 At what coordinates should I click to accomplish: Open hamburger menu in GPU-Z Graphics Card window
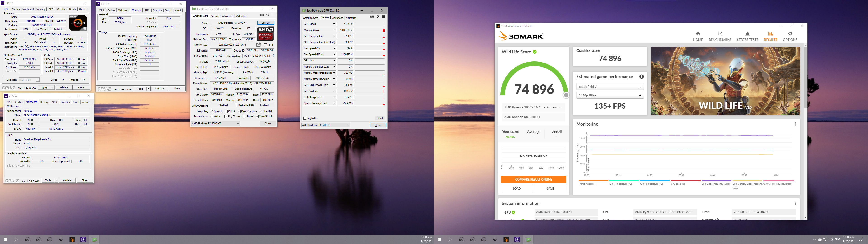(274, 15)
